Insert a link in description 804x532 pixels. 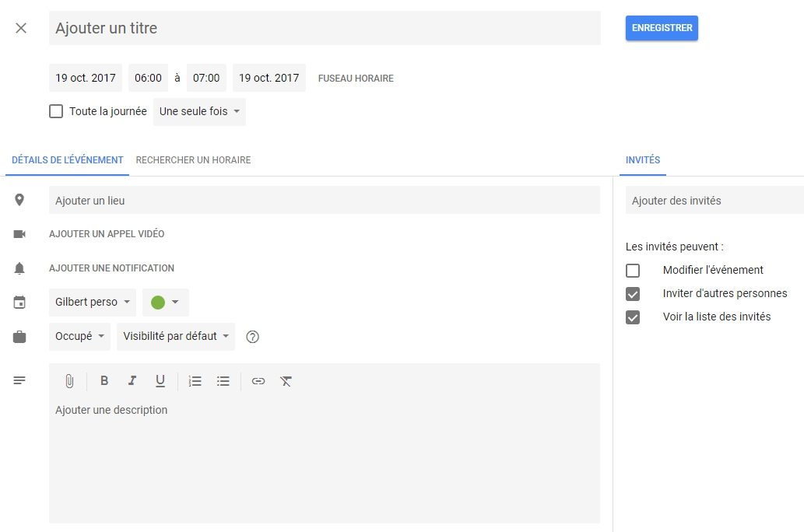(x=258, y=381)
